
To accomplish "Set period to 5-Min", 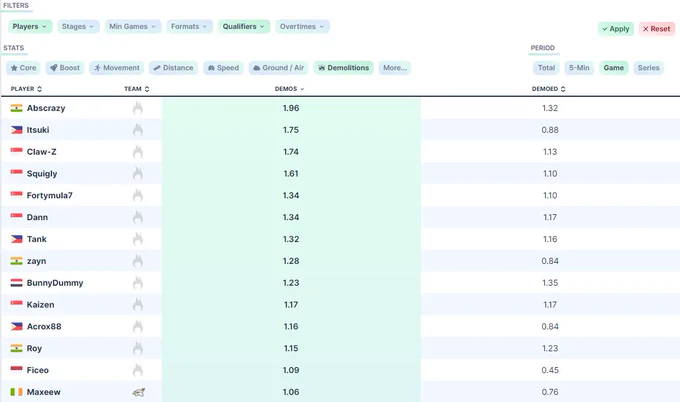I will tap(579, 68).
